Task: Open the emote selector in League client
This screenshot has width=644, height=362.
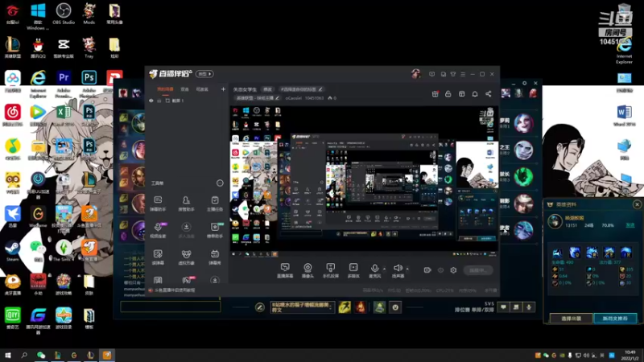Action: coord(395,307)
